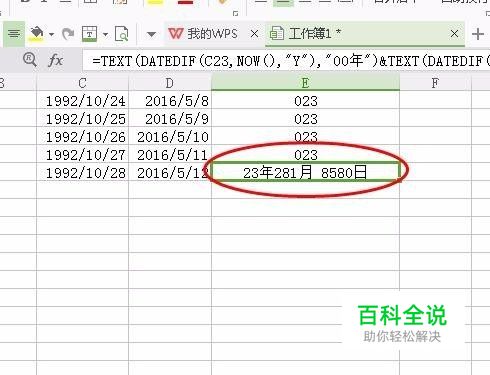Select cell with date 1992/10/27
The width and height of the screenshot is (490, 375).
(x=82, y=155)
